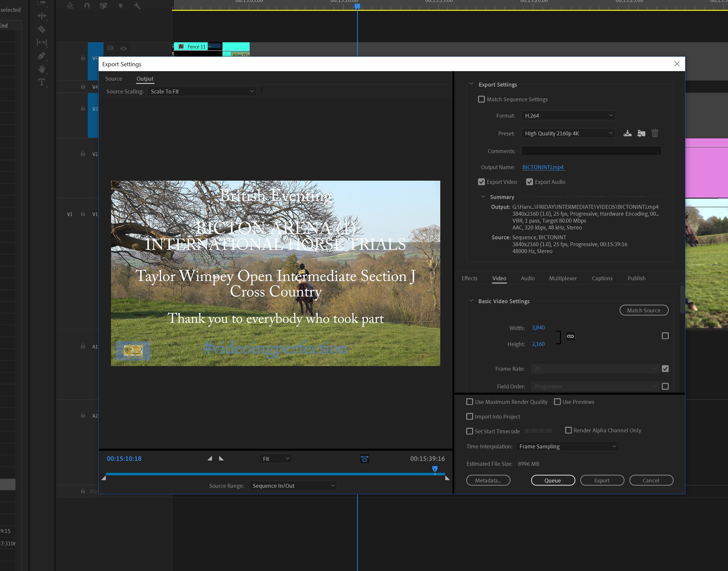Open Time Interpolation dropdown
This screenshot has height=571, width=728.
567,446
